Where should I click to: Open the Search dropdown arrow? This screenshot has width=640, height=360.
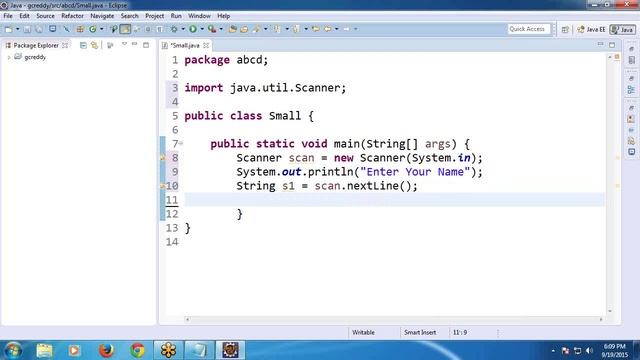click(266, 29)
